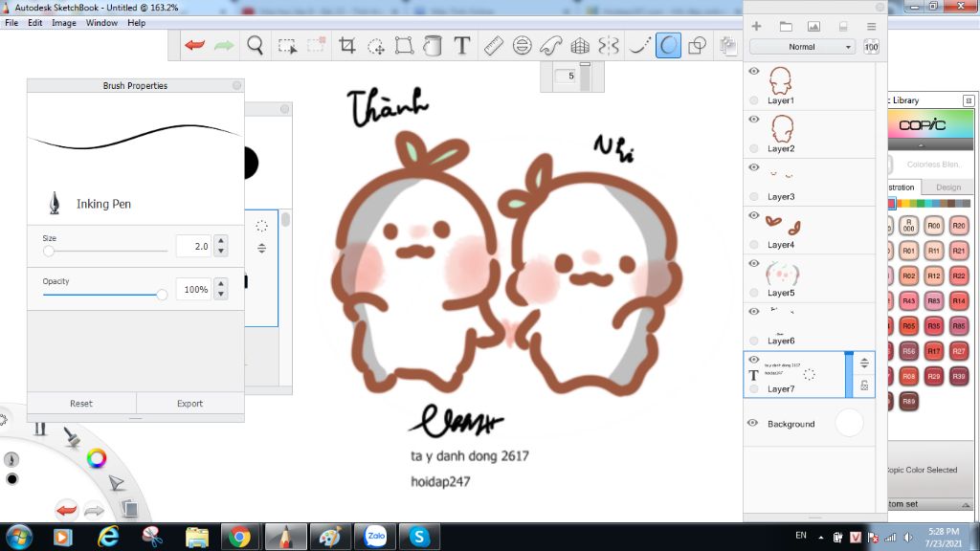Open the Perspective Guides tool
The height and width of the screenshot is (551, 980).
580,45
